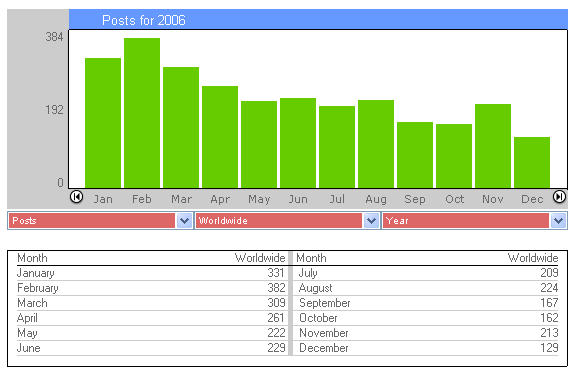Click the September bar in the chart

(x=415, y=155)
